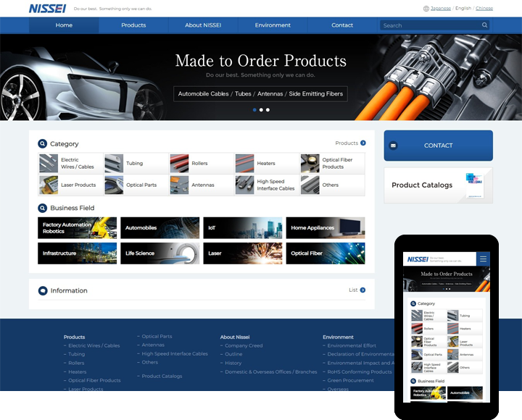This screenshot has height=420, width=522.
Task: Click the Heaters category thumbnail
Action: (x=244, y=163)
